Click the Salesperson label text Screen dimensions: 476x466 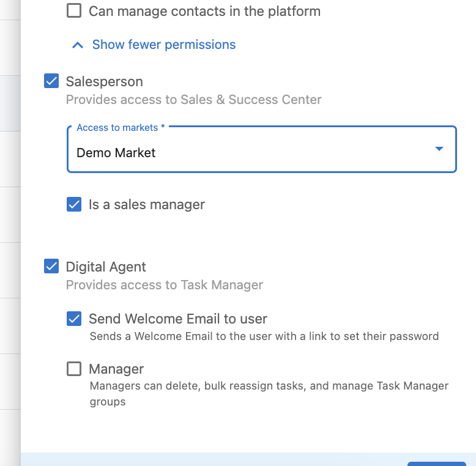tap(105, 81)
